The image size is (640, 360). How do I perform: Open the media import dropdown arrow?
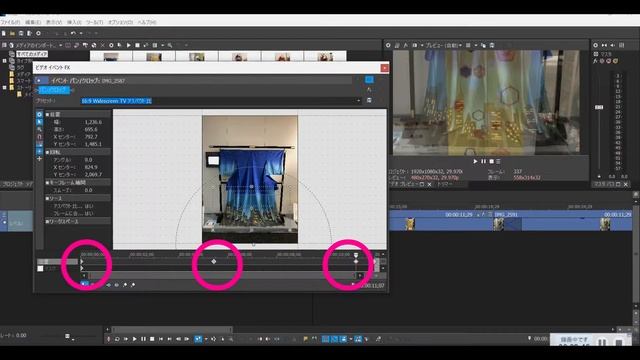(x=60, y=45)
